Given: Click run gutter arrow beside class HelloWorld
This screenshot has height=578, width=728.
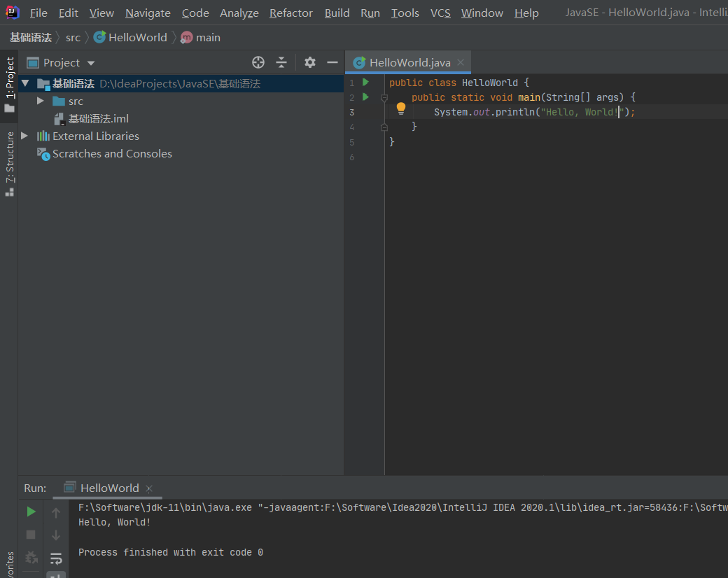Looking at the screenshot, I should (x=366, y=82).
